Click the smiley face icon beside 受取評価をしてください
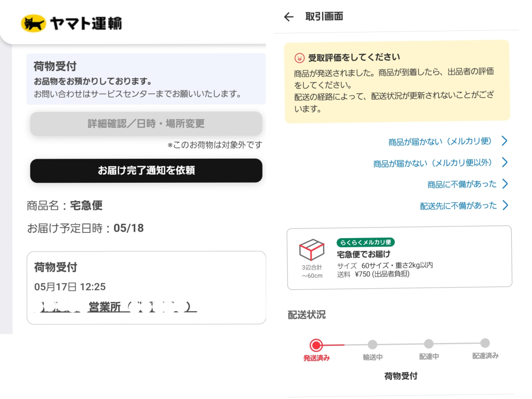532x399 pixels. coord(299,58)
